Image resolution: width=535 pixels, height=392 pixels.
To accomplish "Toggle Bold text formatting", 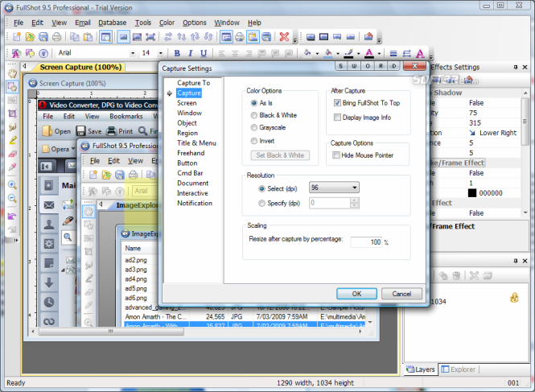I will (x=177, y=53).
